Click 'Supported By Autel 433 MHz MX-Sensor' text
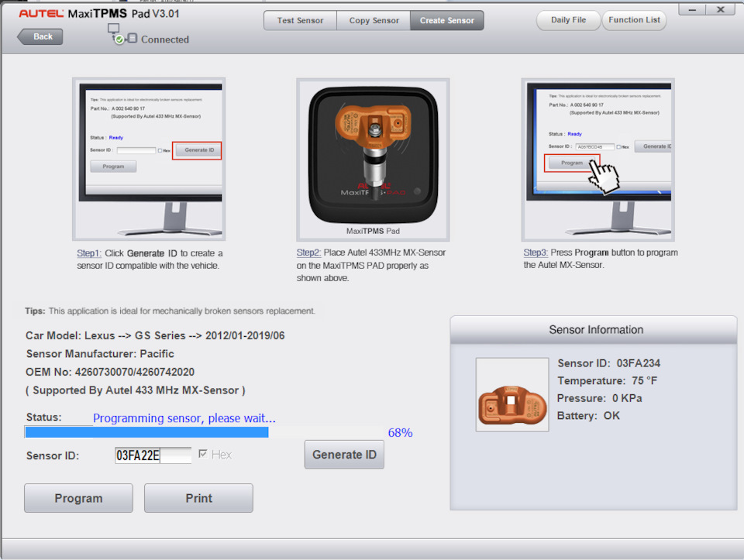The height and width of the screenshot is (560, 744). coord(135,390)
